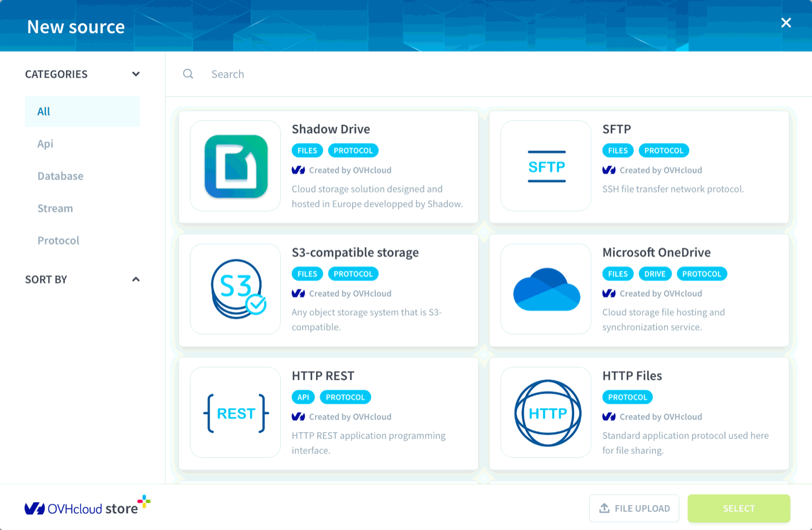The width and height of the screenshot is (812, 530).
Task: Select the SFTP source title
Action: coord(617,129)
